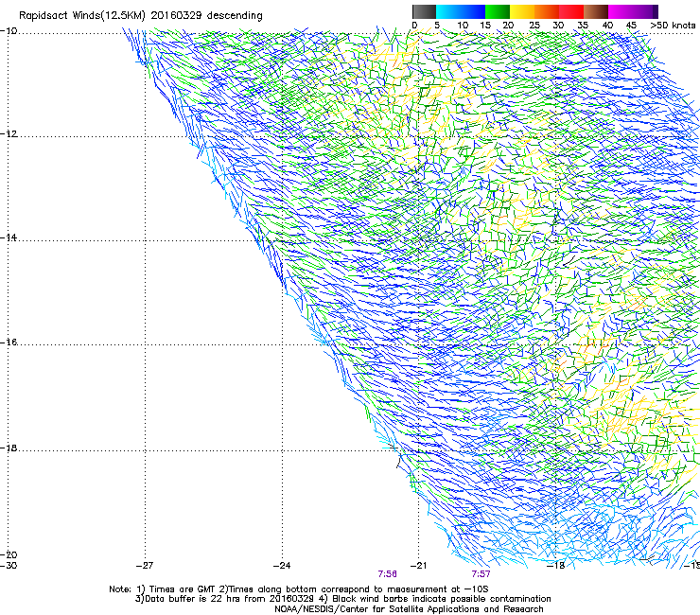Viewport: 700px width, 615px height.
Task: Select the green 15-20 knots legend swatch
Action: coord(498,11)
